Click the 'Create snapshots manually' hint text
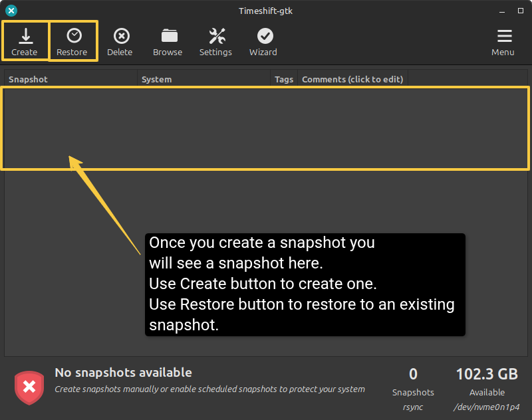Image resolution: width=532 pixels, height=420 pixels. click(x=209, y=389)
